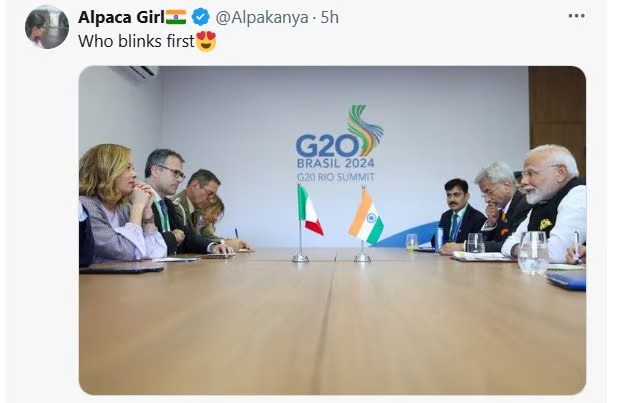Image resolution: width=634 pixels, height=403 pixels.
Task: Open the G20 meeting photo
Action: [x=332, y=230]
